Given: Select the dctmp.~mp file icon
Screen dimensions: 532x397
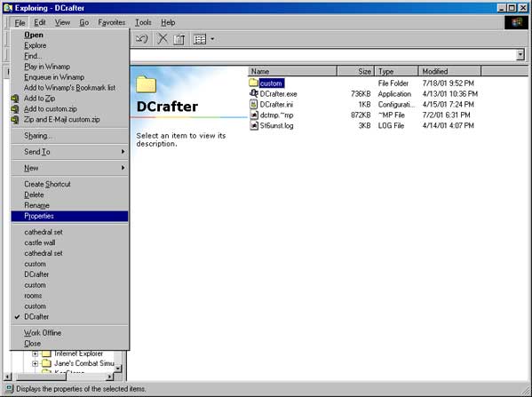Looking at the screenshot, I should 253,115.
